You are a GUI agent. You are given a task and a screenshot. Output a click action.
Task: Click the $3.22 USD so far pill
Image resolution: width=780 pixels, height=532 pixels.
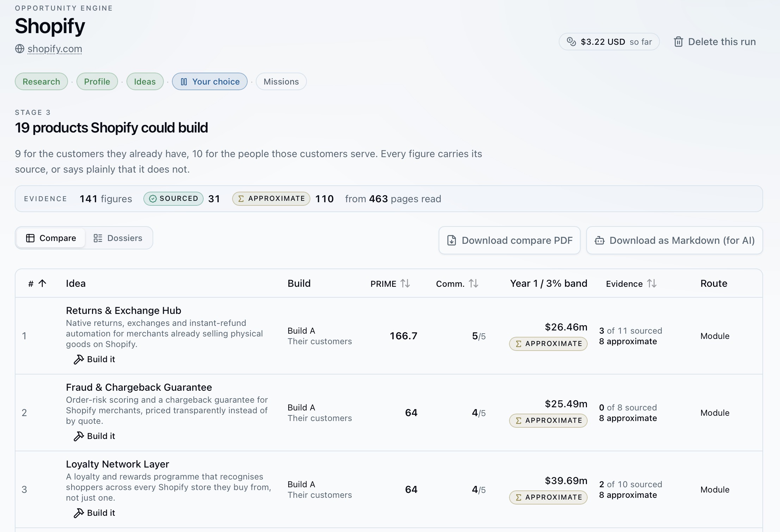[609, 42]
